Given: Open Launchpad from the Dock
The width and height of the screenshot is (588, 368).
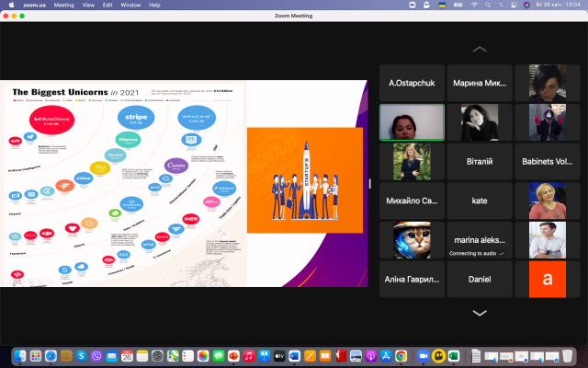Looking at the screenshot, I should click(x=36, y=355).
